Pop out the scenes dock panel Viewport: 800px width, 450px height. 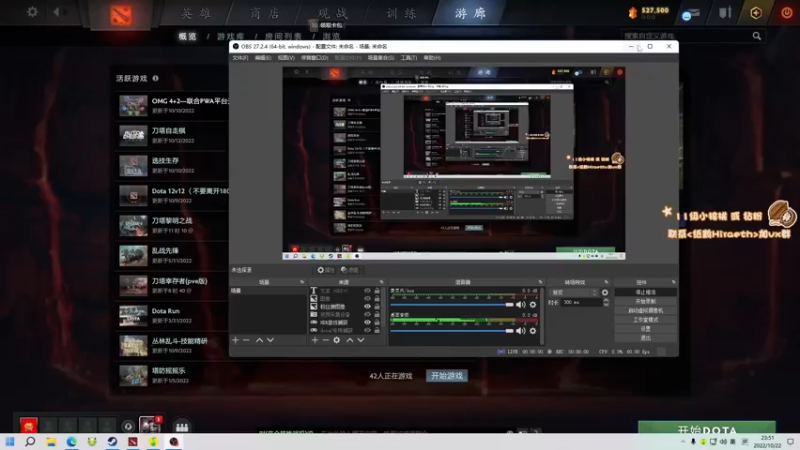(x=302, y=282)
